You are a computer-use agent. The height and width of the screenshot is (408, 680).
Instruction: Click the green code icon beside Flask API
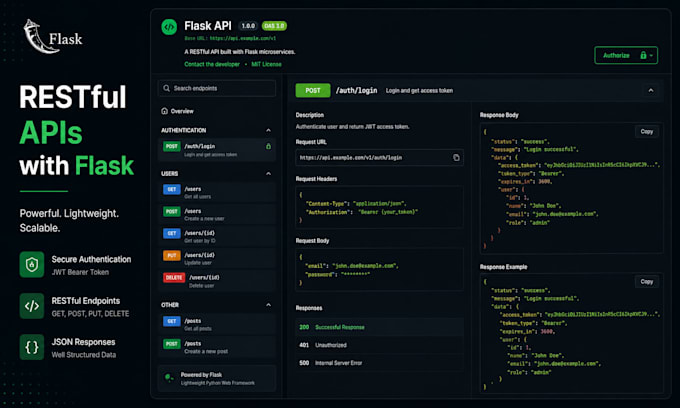coord(169,27)
